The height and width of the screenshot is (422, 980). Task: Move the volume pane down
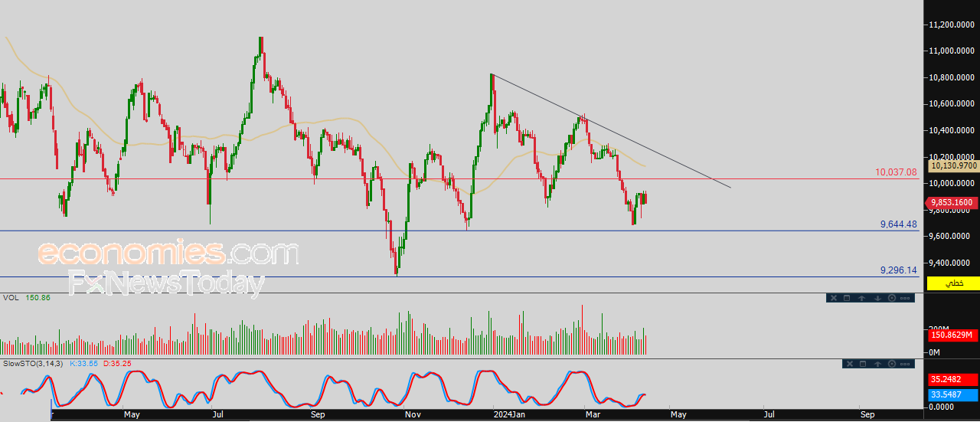pos(877,298)
